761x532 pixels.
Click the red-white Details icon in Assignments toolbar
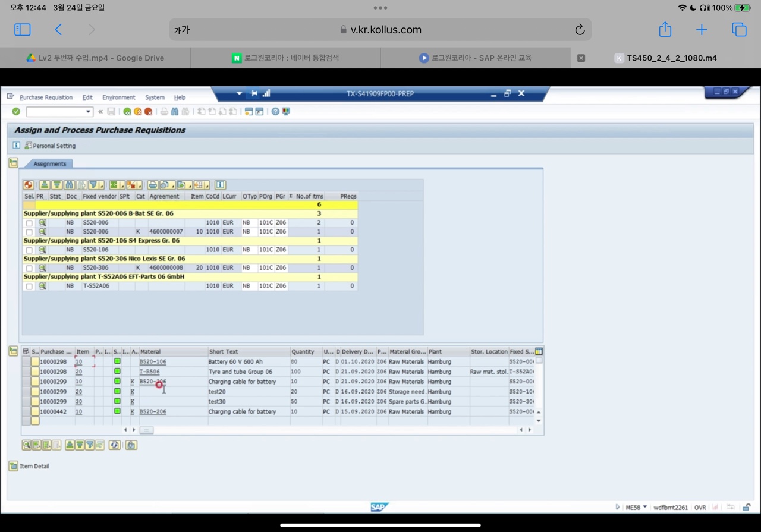[29, 185]
